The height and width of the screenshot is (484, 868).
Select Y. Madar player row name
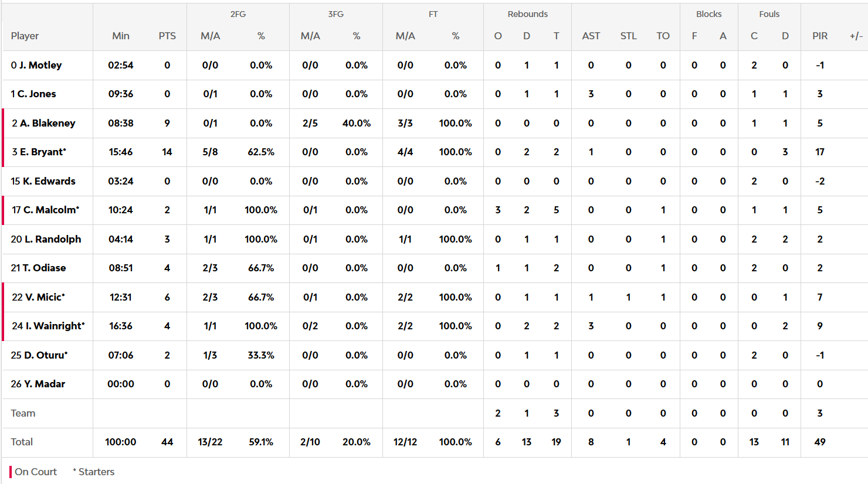(x=44, y=384)
